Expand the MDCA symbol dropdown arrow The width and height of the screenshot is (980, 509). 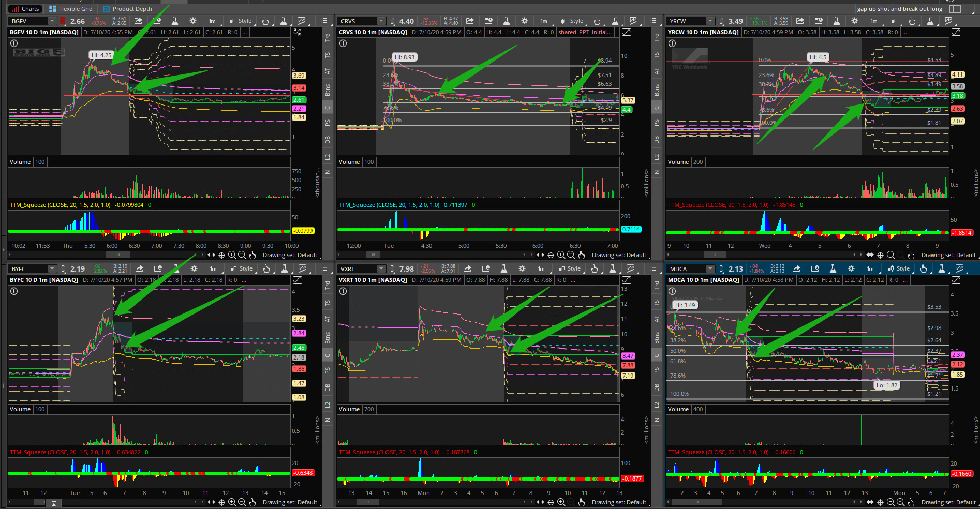click(710, 268)
